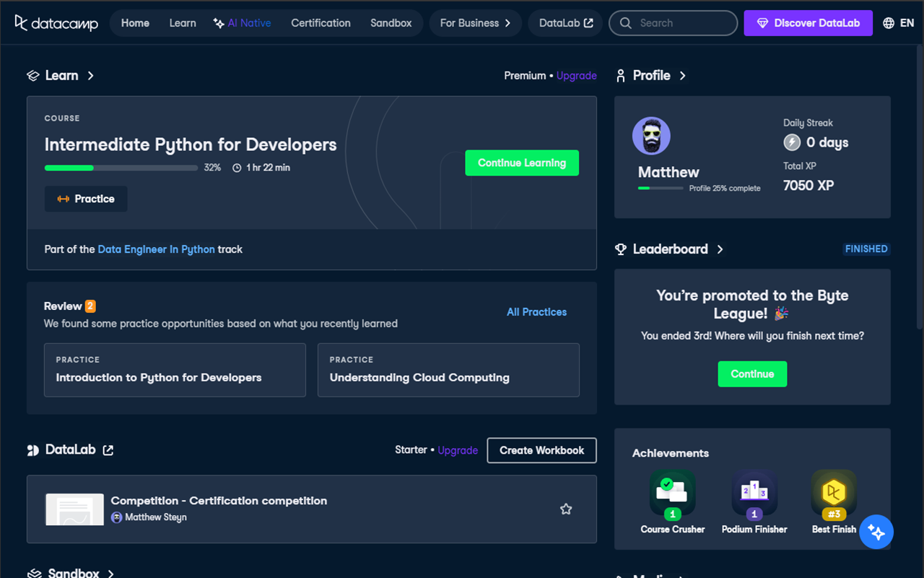
Task: Click the Search input field
Action: click(x=673, y=23)
